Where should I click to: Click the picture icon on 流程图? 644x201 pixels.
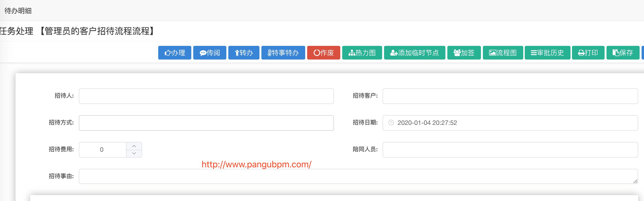click(x=493, y=53)
